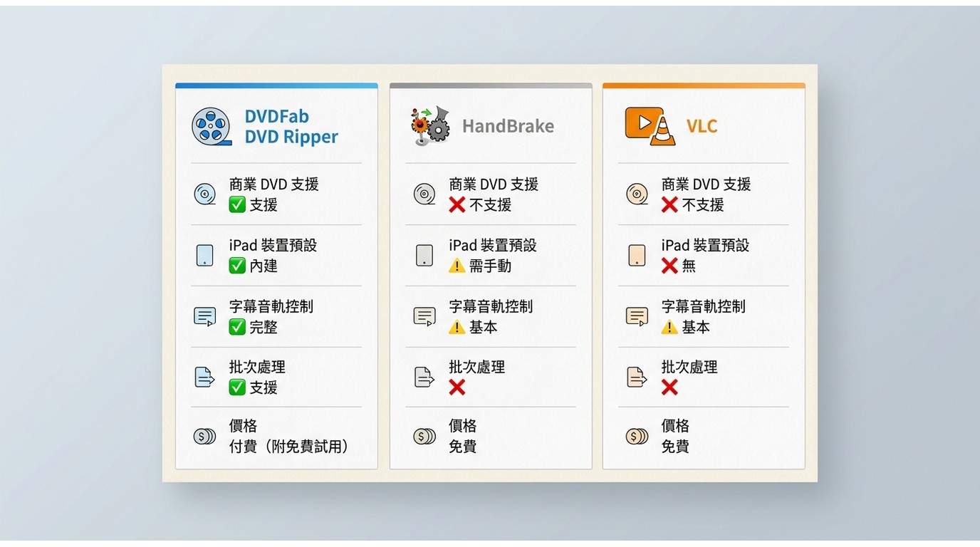
Task: Click the disc icon in HandBrake column
Action: [x=424, y=194]
